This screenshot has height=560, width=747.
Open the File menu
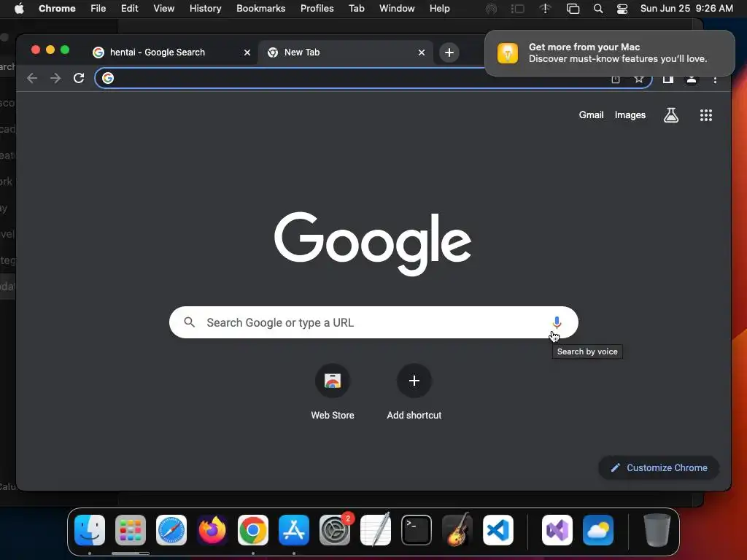[98, 9]
